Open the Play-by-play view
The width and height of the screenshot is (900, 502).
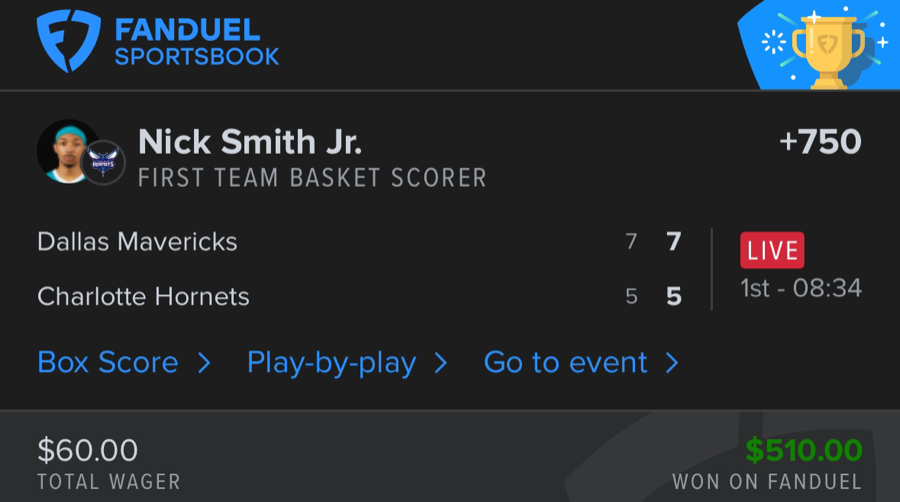pos(331,362)
